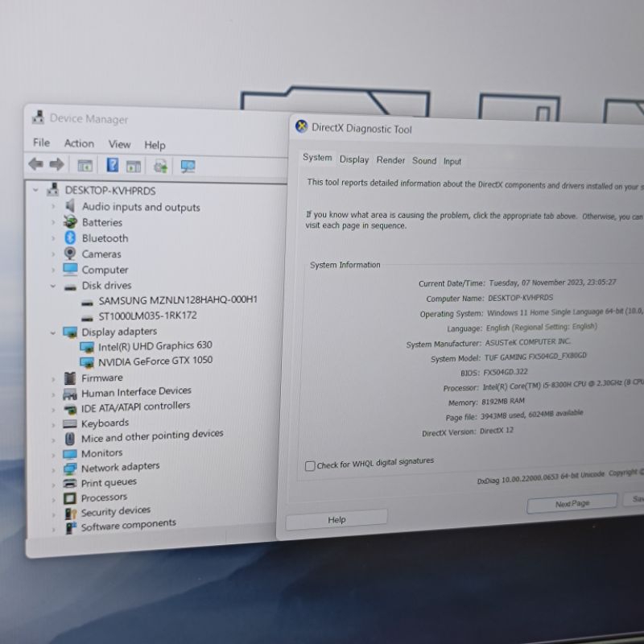The width and height of the screenshot is (644, 644).
Task: Select the SAMSUNG MZNLN128HAHQ-000H1 disk drive
Action: click(178, 300)
